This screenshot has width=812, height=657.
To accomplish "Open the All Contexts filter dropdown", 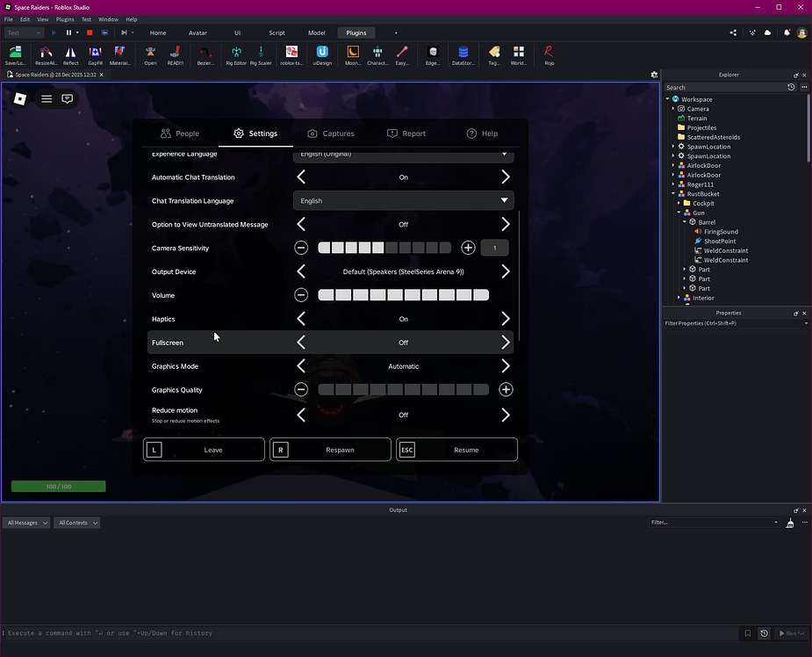I will (x=76, y=523).
